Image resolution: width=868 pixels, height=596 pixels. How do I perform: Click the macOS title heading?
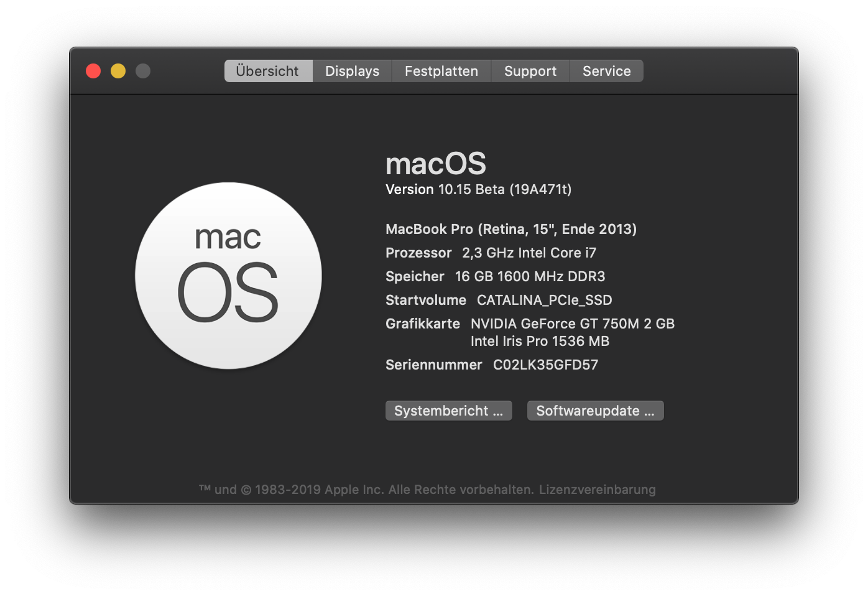pyautogui.click(x=436, y=164)
